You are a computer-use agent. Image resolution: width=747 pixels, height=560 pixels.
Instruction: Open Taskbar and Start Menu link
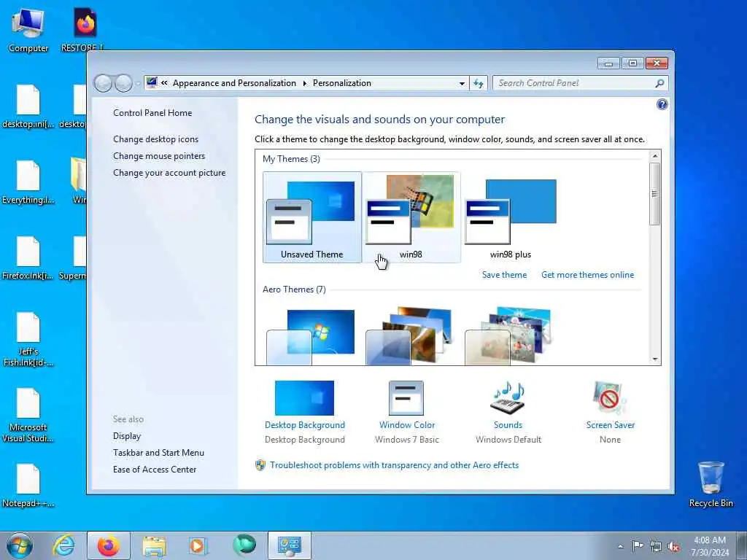[x=158, y=452]
